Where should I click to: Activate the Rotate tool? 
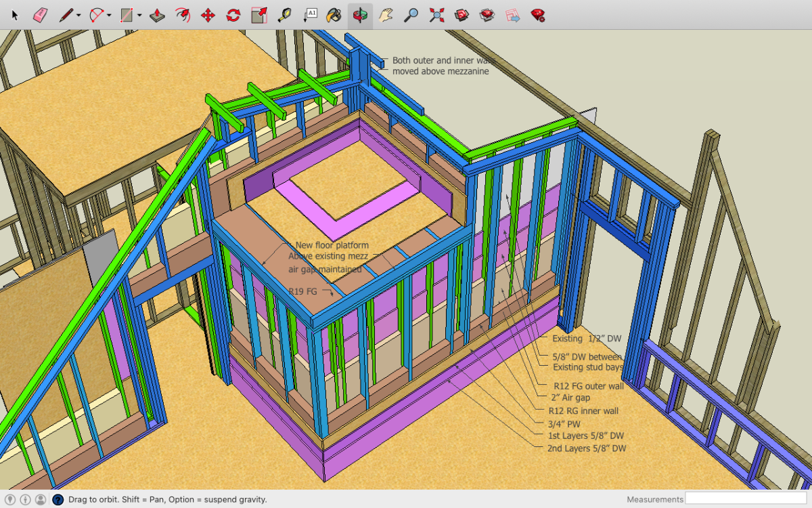(x=233, y=15)
